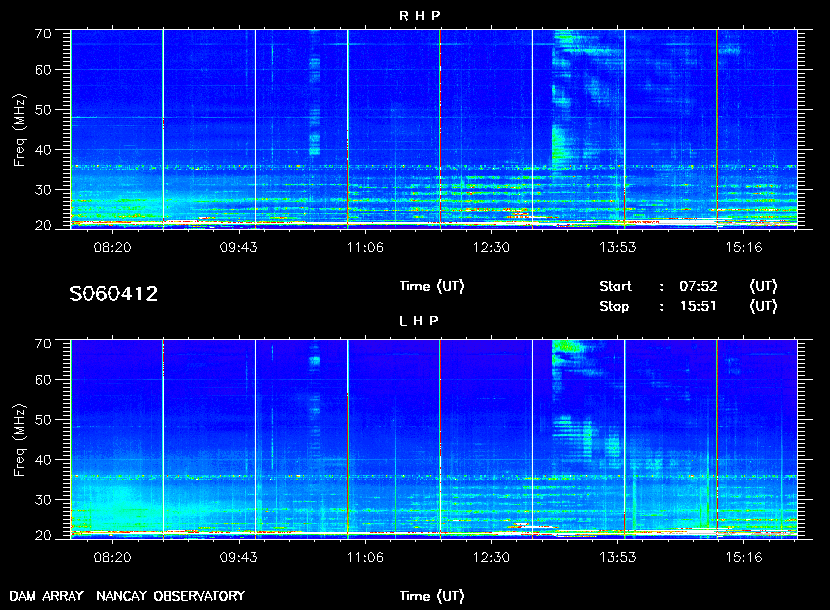Click the 13:53 time label under RHP plot
830x610 pixels.
(x=618, y=247)
